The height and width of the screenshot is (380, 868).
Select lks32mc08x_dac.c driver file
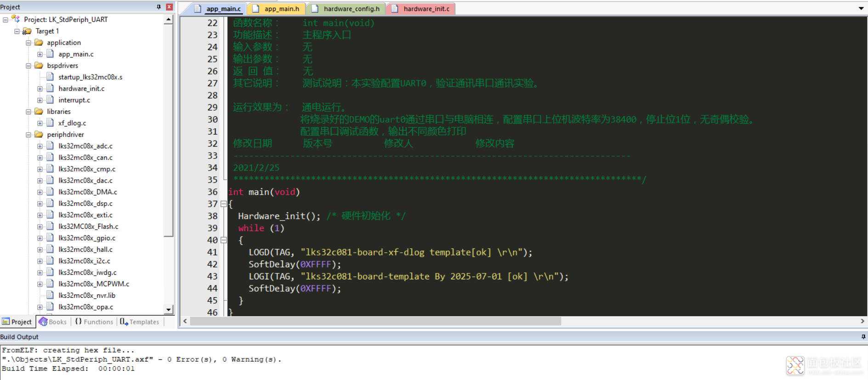[85, 180]
